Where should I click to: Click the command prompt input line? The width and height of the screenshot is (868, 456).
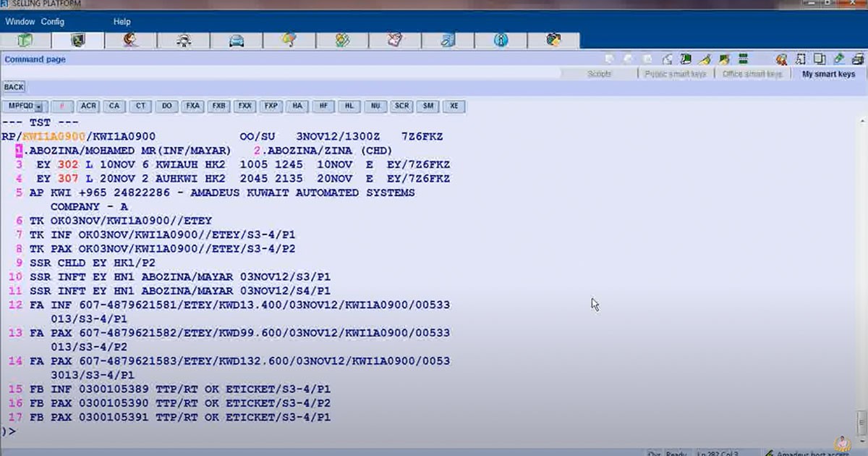pyautogui.click(x=427, y=431)
